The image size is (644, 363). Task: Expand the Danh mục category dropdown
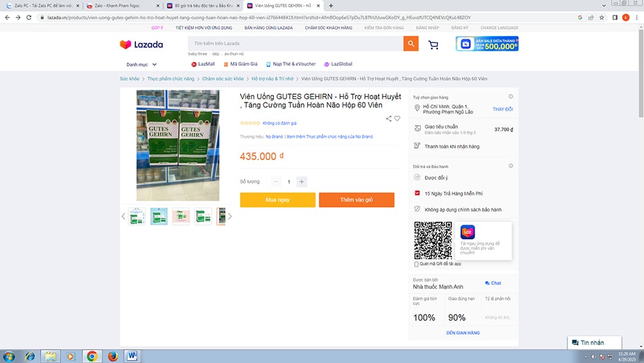[x=141, y=64]
